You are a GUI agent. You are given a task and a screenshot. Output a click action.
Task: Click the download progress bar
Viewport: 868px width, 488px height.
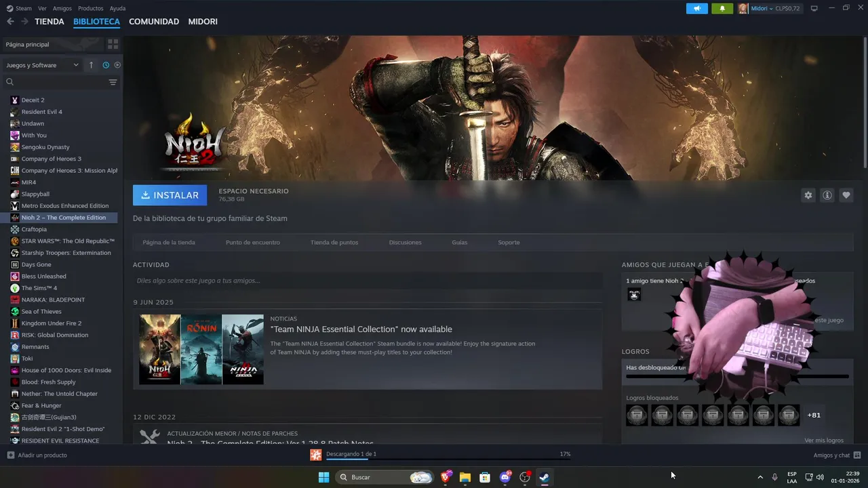[448, 460]
